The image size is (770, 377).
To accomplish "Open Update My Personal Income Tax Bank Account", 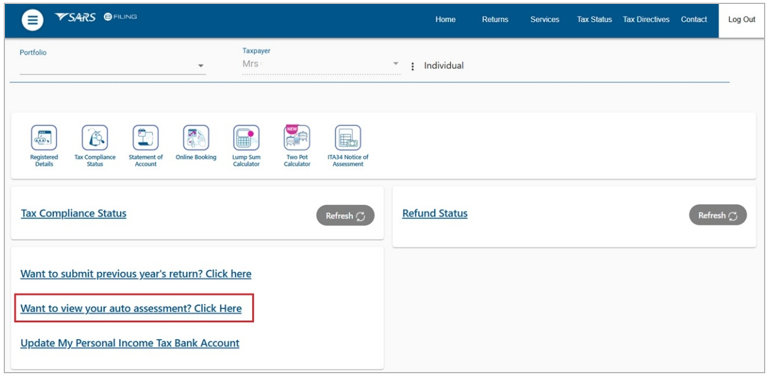I will pyautogui.click(x=130, y=343).
